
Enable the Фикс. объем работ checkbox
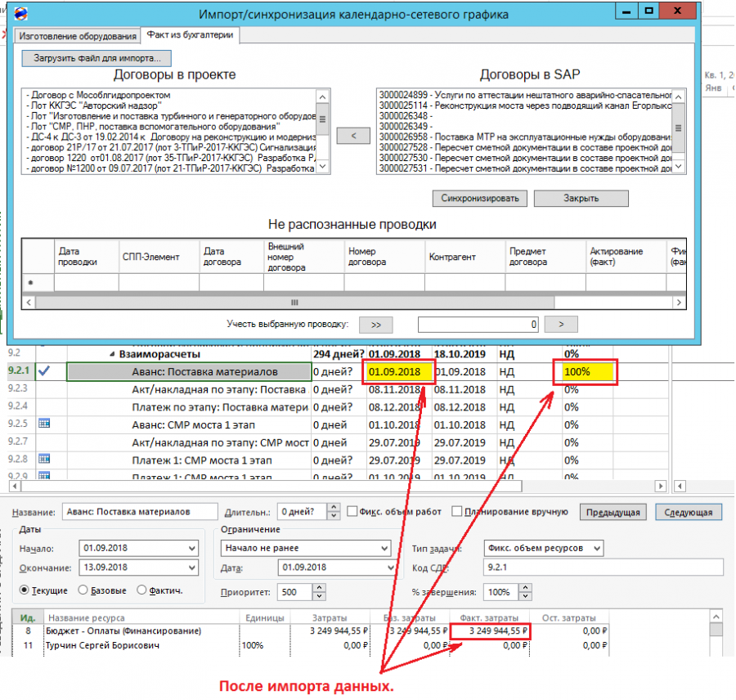coord(352,511)
